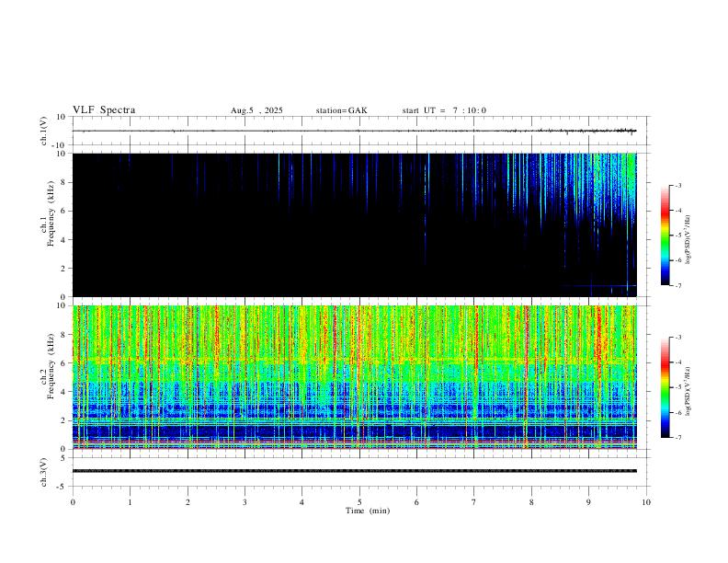Click the ch.2 "Frequency (kHz)" axis label
Image resolution: width=728 pixels, height=563 pixels.
pyautogui.click(x=51, y=365)
